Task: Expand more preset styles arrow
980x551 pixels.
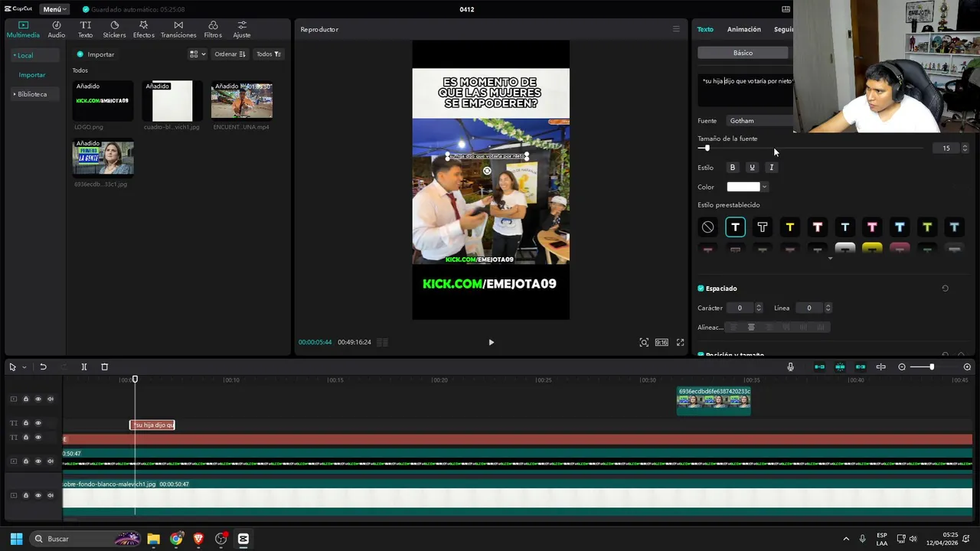Action: point(830,259)
